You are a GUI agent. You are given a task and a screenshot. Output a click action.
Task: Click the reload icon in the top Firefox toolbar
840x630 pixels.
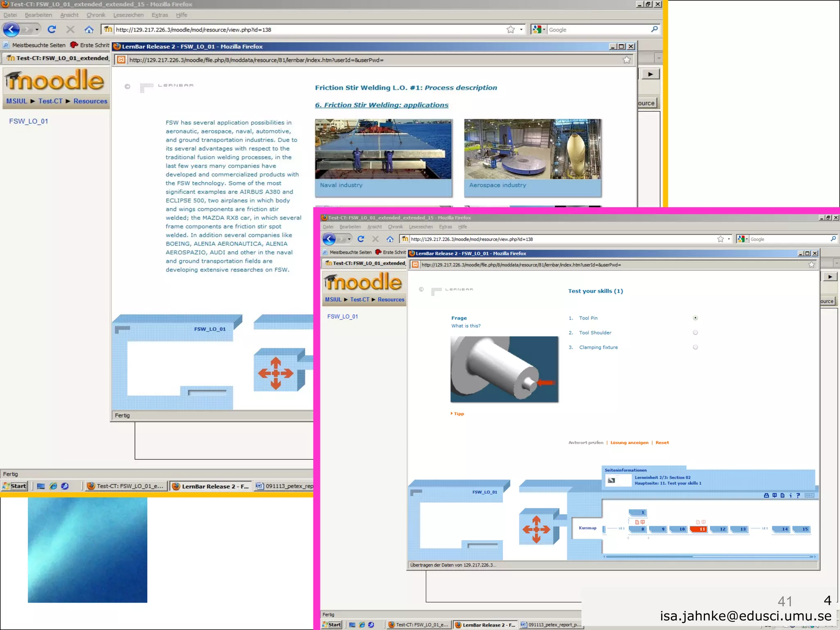coord(52,30)
